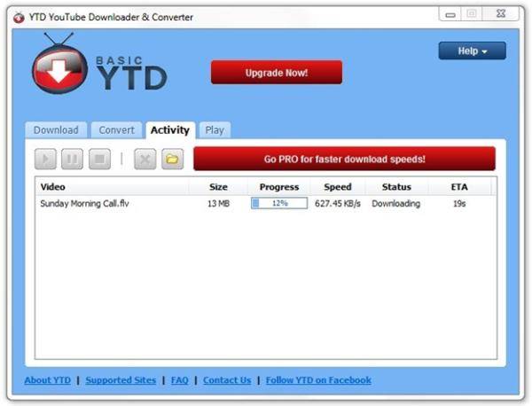
Task: Click the Status column header
Action: click(396, 187)
